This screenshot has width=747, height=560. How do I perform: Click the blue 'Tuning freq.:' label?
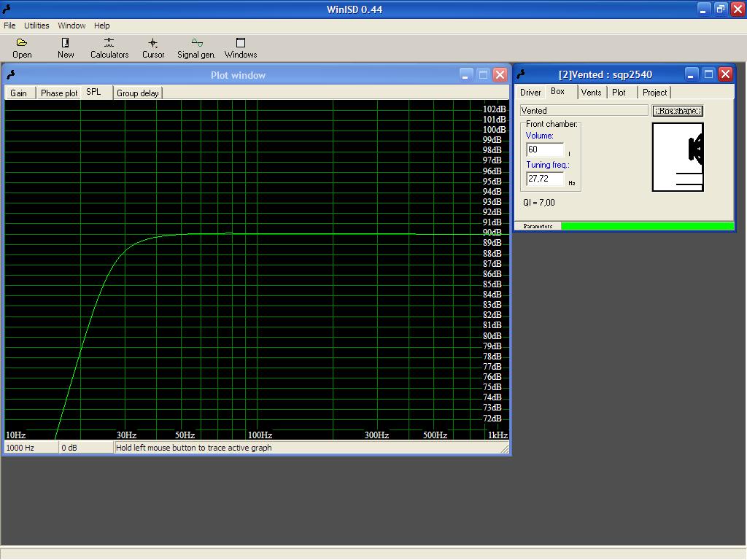[x=547, y=165]
